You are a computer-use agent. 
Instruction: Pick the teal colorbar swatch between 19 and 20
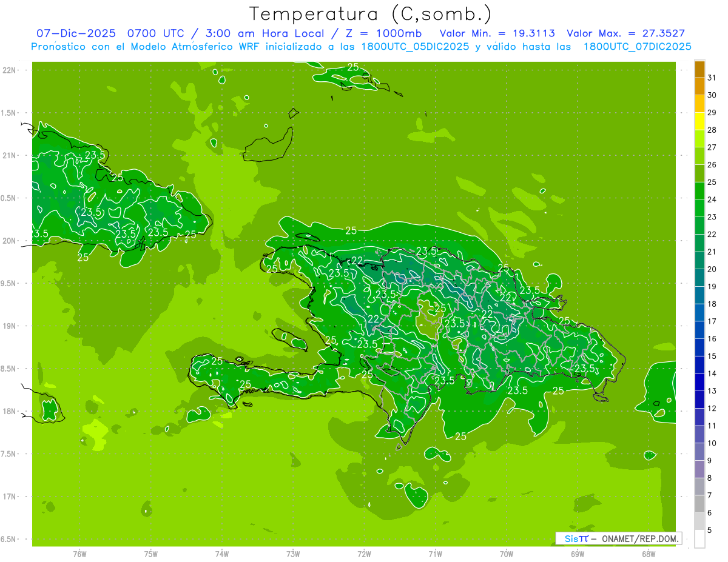[x=699, y=278]
